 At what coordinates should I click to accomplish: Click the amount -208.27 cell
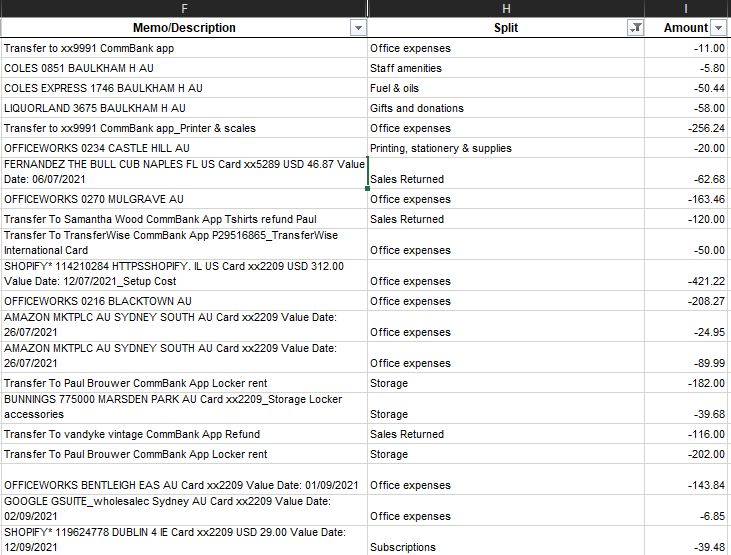pos(686,301)
